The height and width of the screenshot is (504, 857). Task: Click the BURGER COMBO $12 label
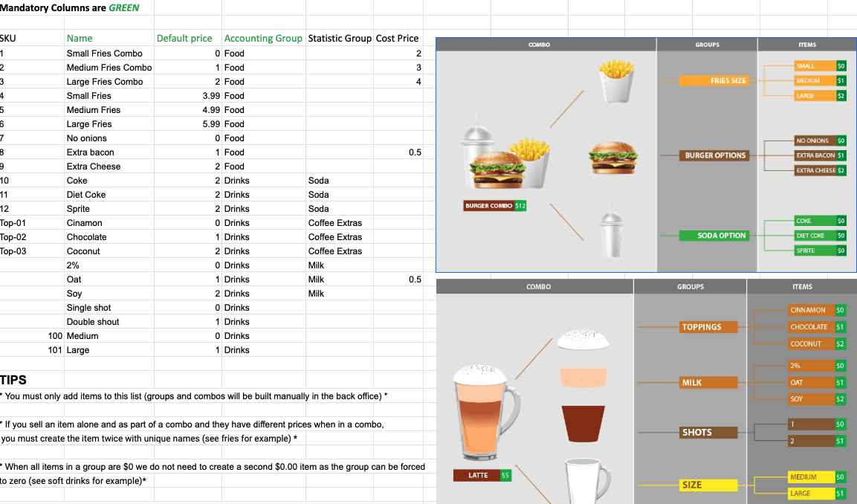pos(494,206)
